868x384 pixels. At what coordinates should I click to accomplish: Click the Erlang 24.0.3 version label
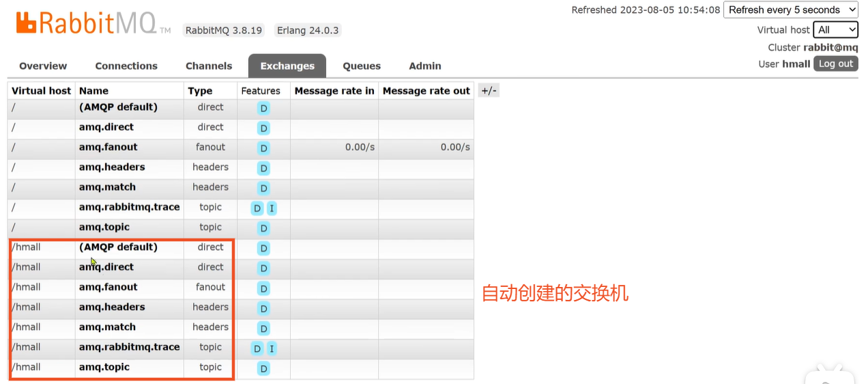[x=308, y=30]
